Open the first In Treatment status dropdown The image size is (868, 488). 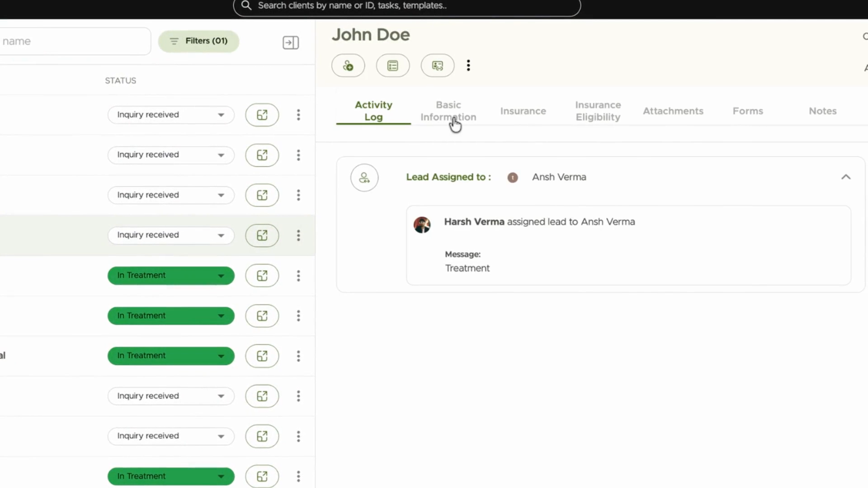click(x=171, y=276)
